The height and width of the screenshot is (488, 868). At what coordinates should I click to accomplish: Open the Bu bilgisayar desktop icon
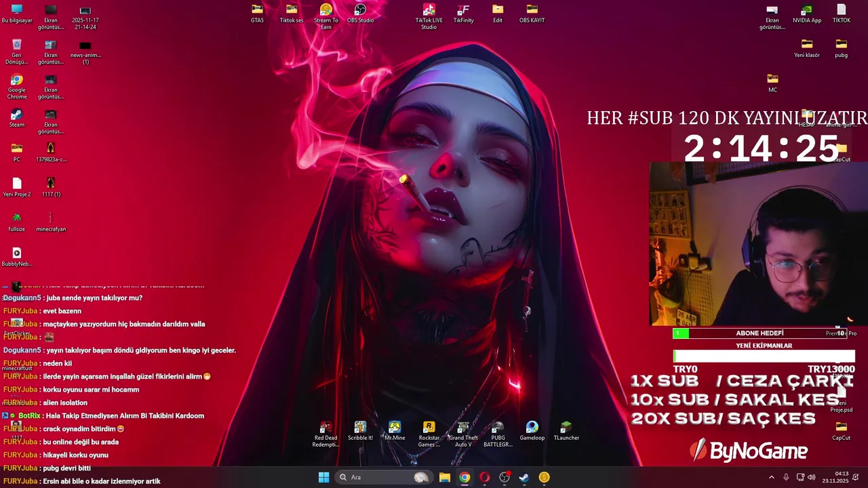pos(17,14)
